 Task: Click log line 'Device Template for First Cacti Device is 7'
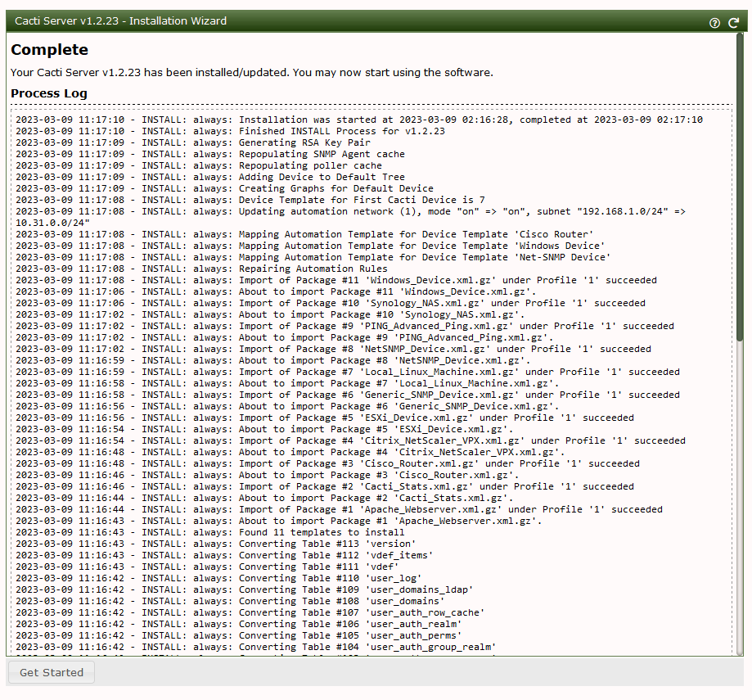coord(250,200)
